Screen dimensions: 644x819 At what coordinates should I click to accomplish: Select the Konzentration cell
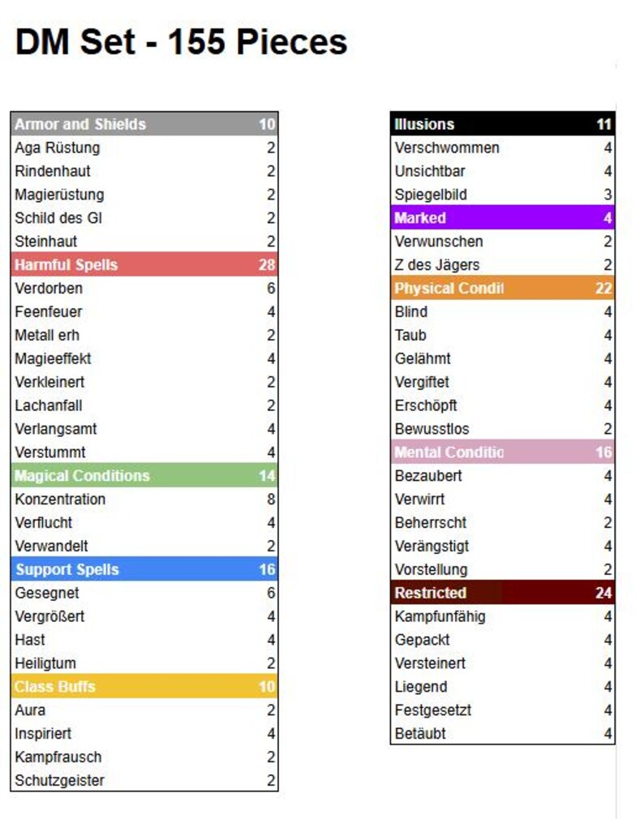click(x=60, y=500)
